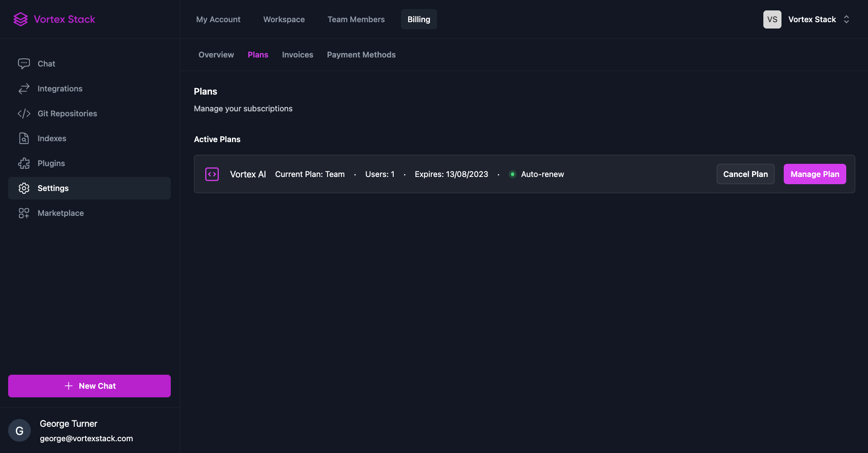Click the Auto-renew label
Image resolution: width=868 pixels, height=453 pixels.
click(542, 174)
